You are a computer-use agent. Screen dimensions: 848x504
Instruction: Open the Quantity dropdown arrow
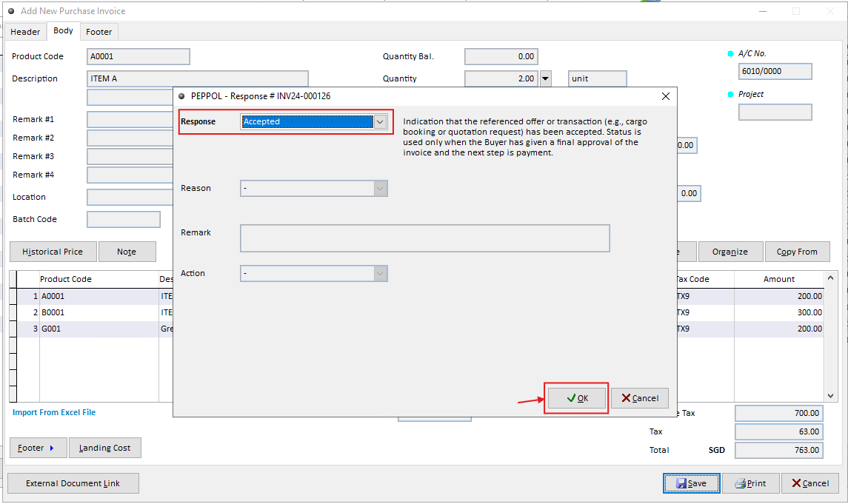[x=546, y=79]
